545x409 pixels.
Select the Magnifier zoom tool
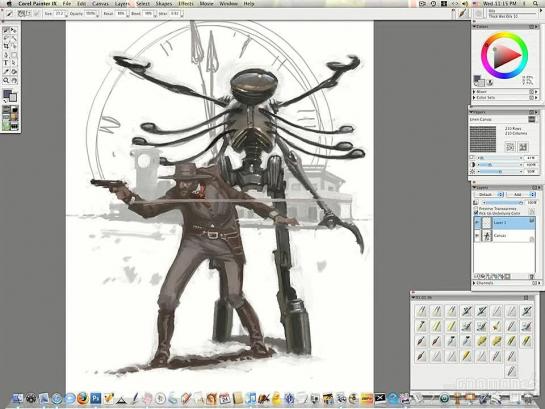click(6, 80)
